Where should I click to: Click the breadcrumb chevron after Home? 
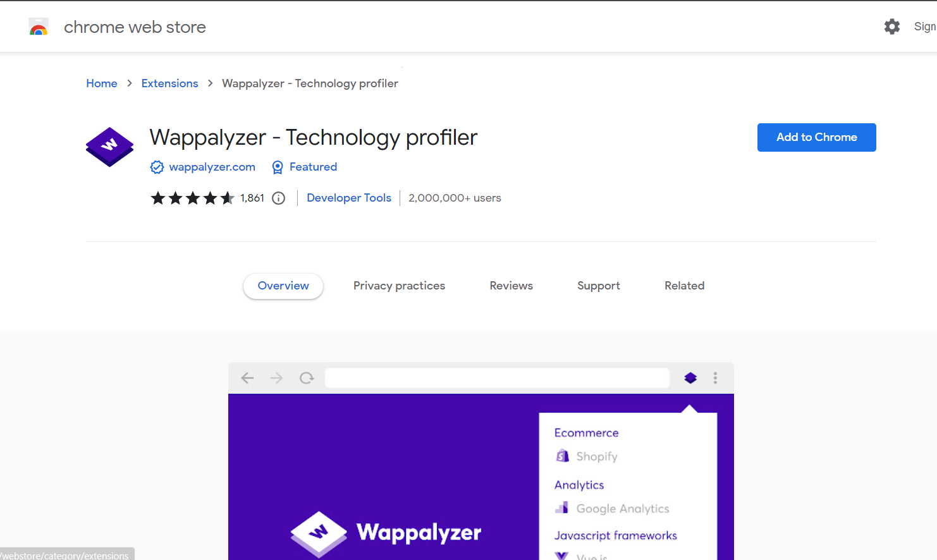point(130,83)
